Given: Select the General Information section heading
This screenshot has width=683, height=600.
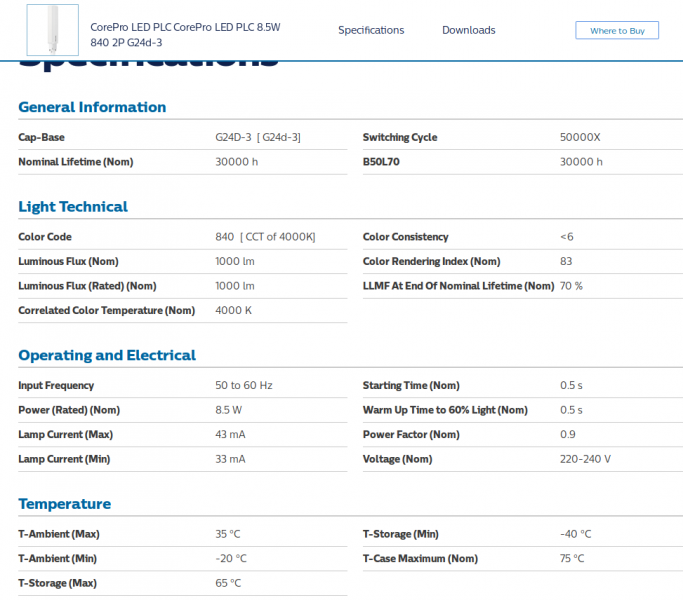Looking at the screenshot, I should click(x=92, y=107).
